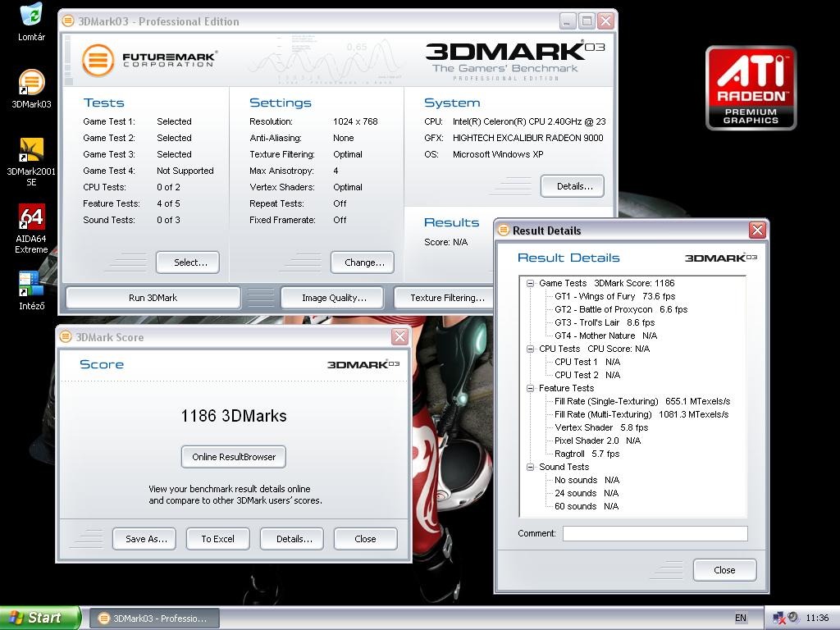Click the Run 3DMark button
Screen dimensions: 840x630
(x=153, y=298)
